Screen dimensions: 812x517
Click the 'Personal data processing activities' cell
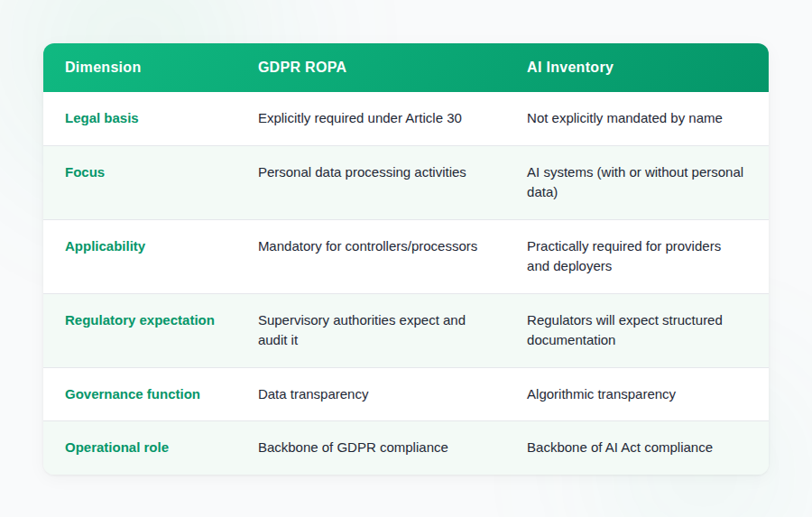(x=362, y=172)
